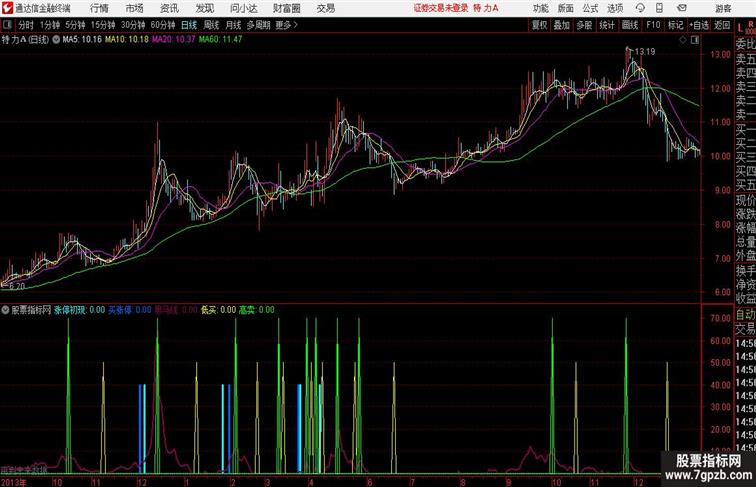The image size is (756, 487).
Task: Open the 行情 menu
Action: coord(99,8)
